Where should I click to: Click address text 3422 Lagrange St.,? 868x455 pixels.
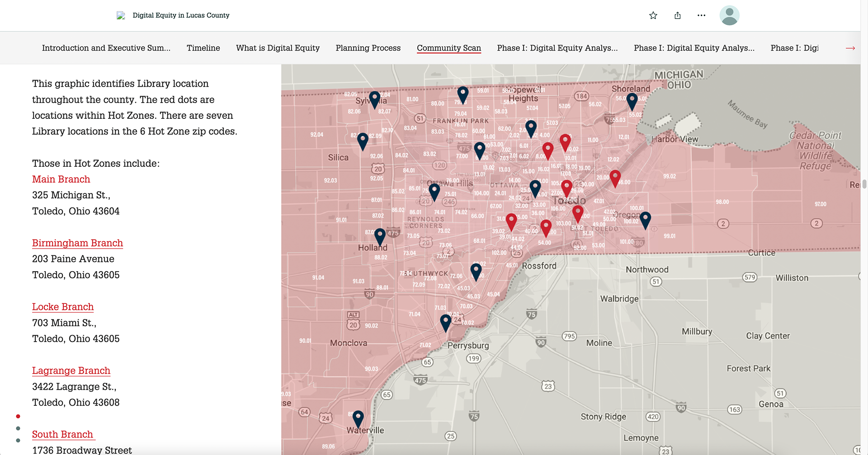(x=74, y=387)
